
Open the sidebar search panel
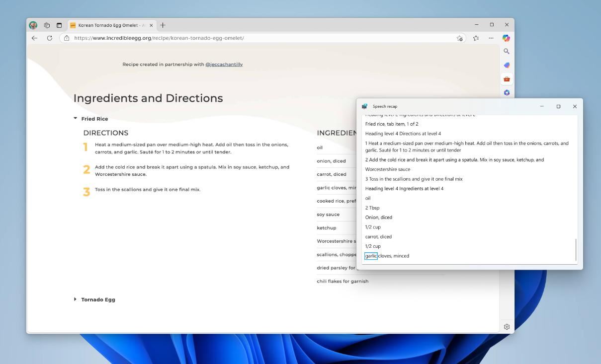[x=507, y=51]
